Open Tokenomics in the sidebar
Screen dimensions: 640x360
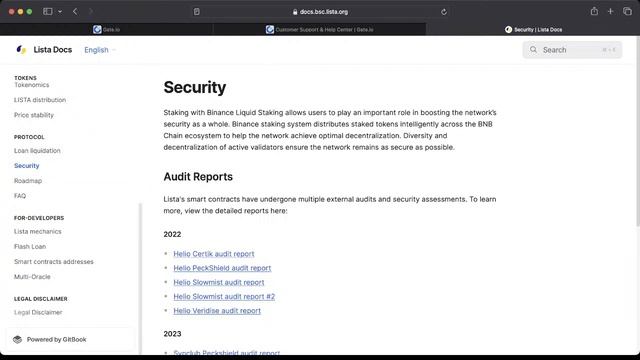(x=31, y=85)
